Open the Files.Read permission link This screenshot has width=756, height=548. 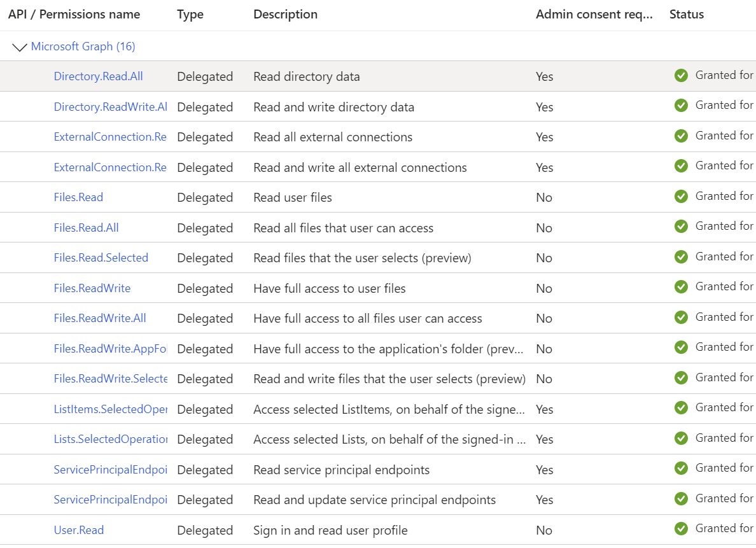pos(78,197)
